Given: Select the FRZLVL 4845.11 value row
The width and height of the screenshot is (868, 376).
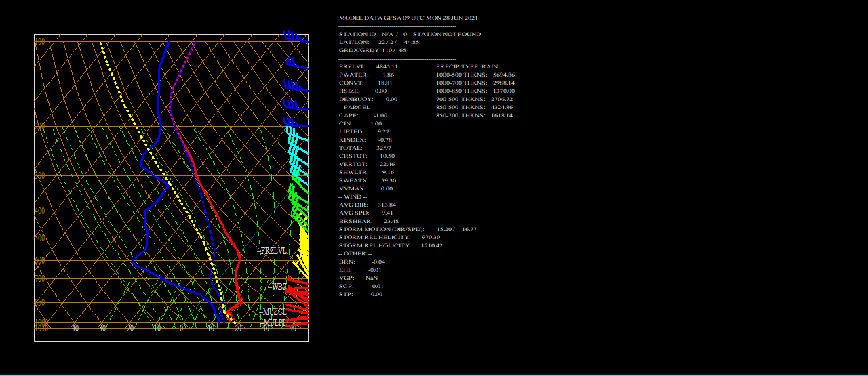Looking at the screenshot, I should coord(368,66).
